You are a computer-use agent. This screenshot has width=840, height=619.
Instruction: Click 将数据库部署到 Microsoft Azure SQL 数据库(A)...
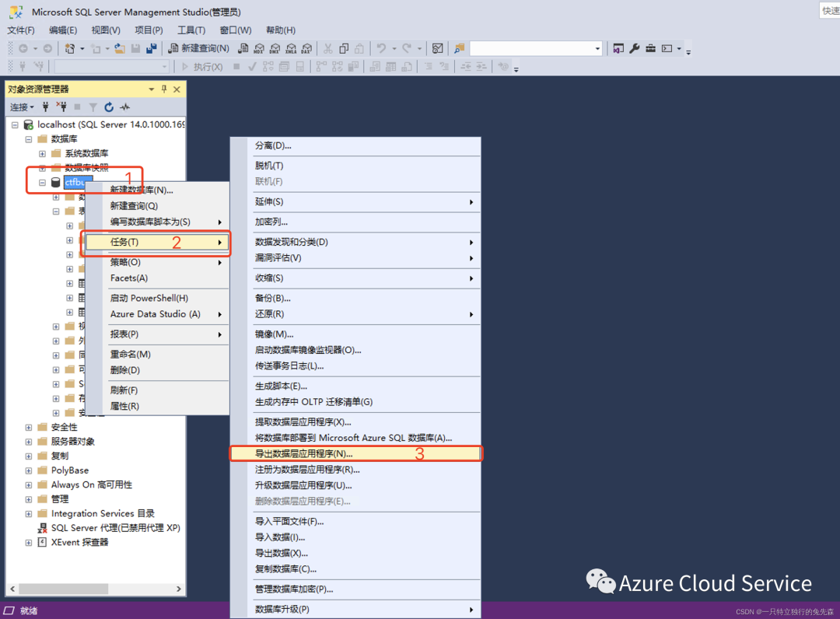(x=355, y=438)
